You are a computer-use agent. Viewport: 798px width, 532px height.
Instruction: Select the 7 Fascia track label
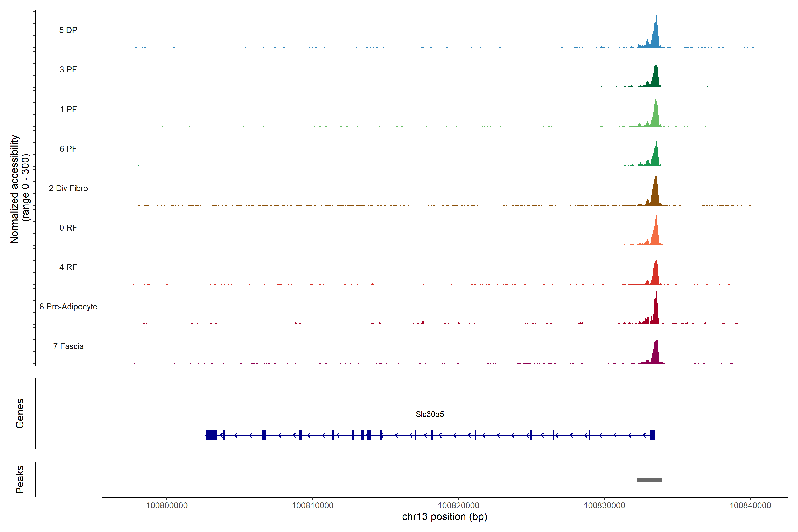point(68,346)
